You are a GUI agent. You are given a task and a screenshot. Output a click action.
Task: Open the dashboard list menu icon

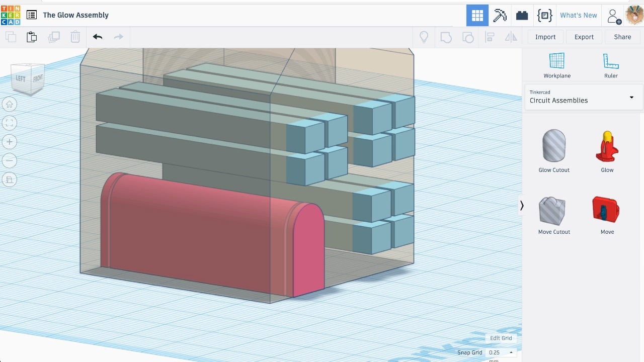click(x=32, y=15)
